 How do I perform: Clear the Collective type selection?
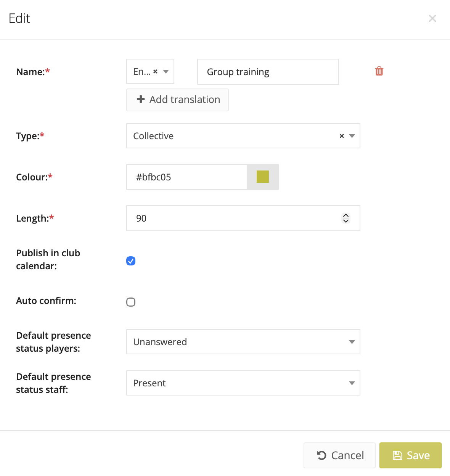coord(342,136)
